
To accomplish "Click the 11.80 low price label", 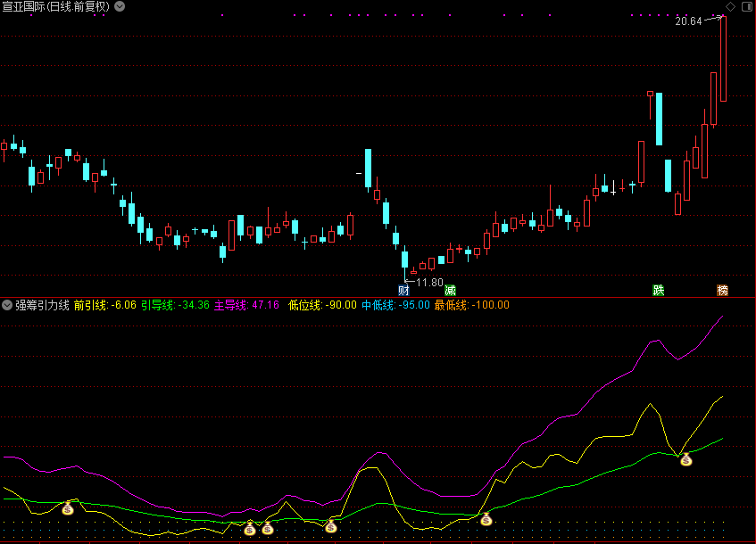I will click(x=429, y=283).
